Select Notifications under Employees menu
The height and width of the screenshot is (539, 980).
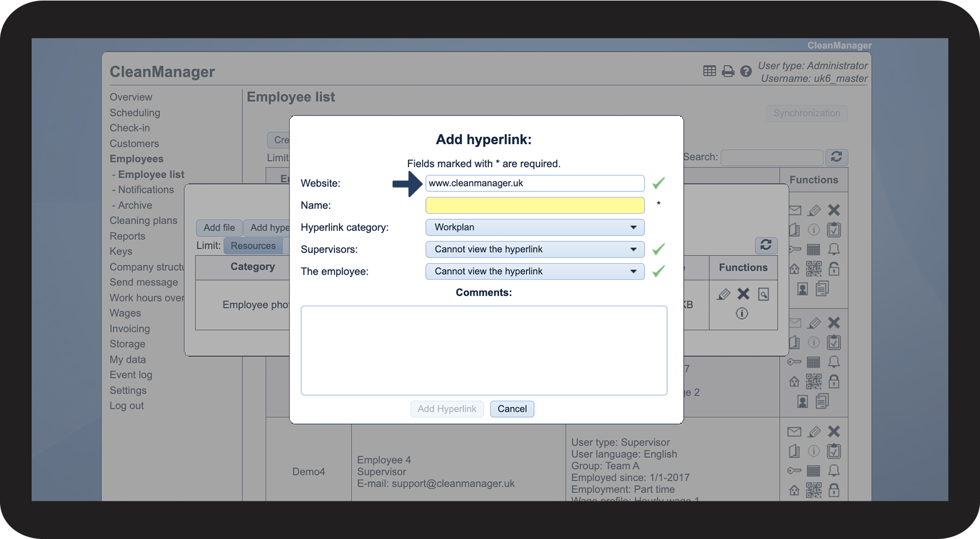click(x=146, y=190)
